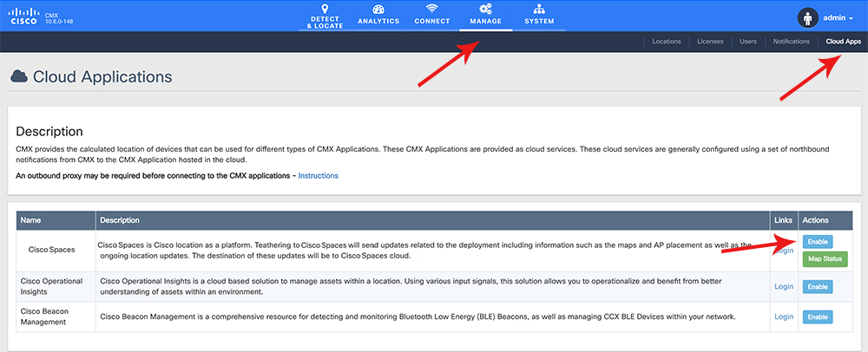Click the Cisco logo
Image resolution: width=868 pixels, height=352 pixels.
coord(24,16)
